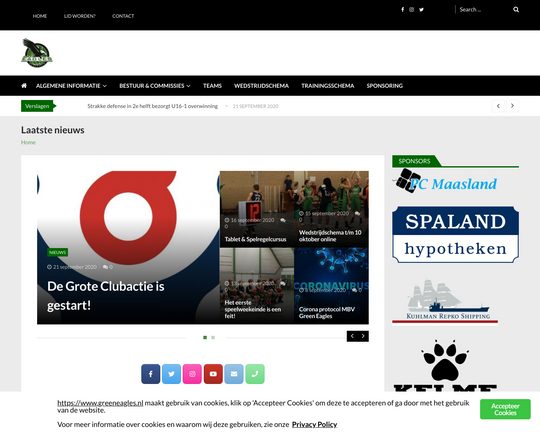Go to the previous slide in the news slider

click(352, 336)
